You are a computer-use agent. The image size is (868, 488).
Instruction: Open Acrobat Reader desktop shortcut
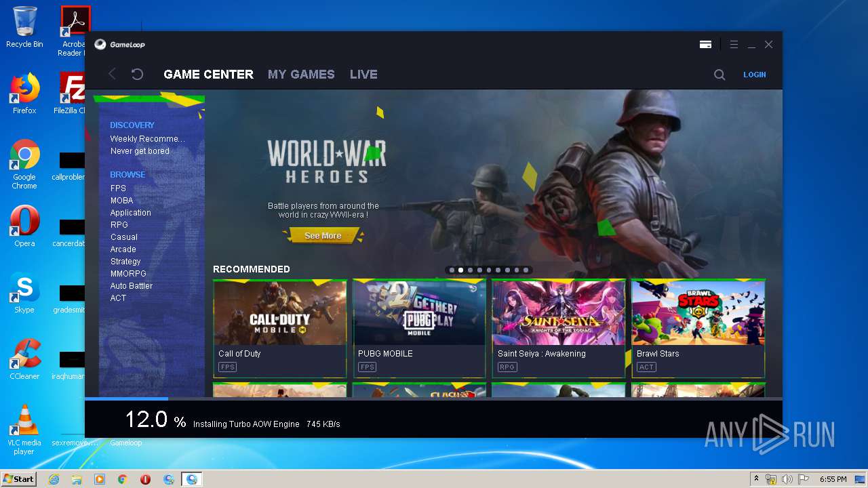72,31
